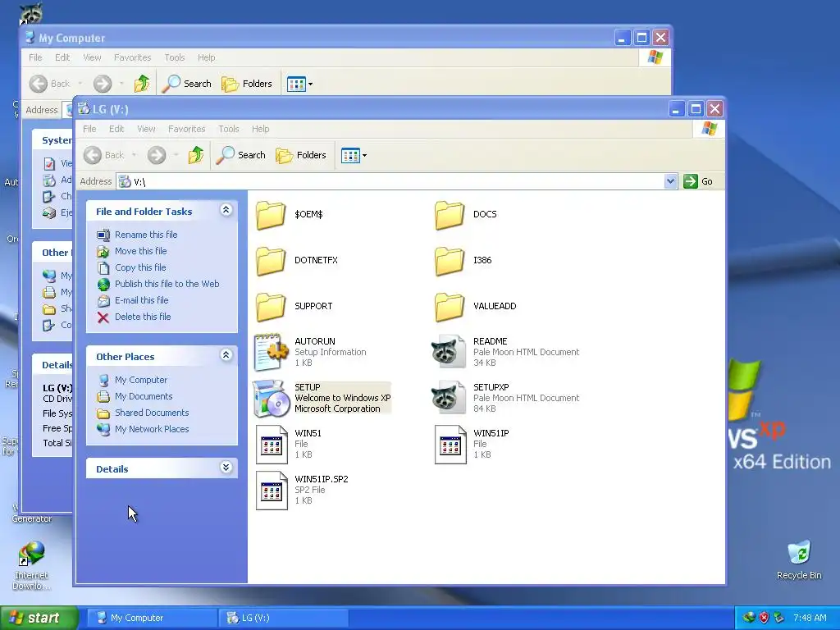Click Search in LG (V:) toolbar
Screen dimensions: 840x630
(241, 155)
